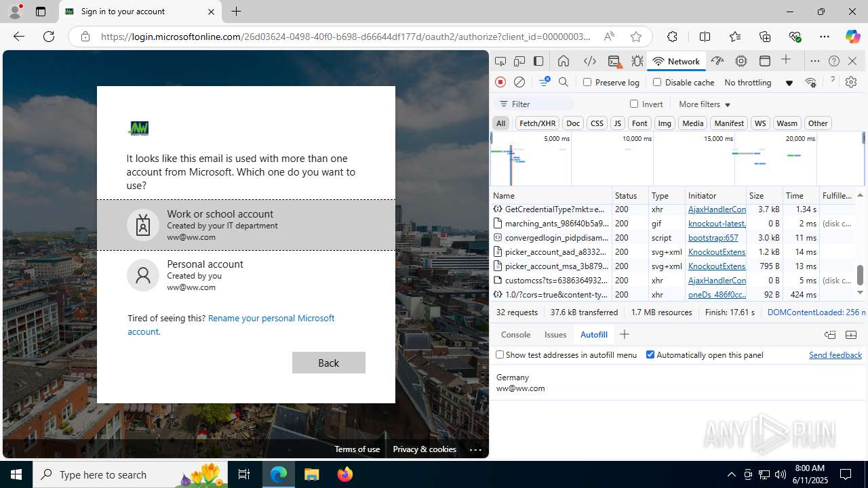
Task: Switch to the Network tab
Action: [676, 61]
